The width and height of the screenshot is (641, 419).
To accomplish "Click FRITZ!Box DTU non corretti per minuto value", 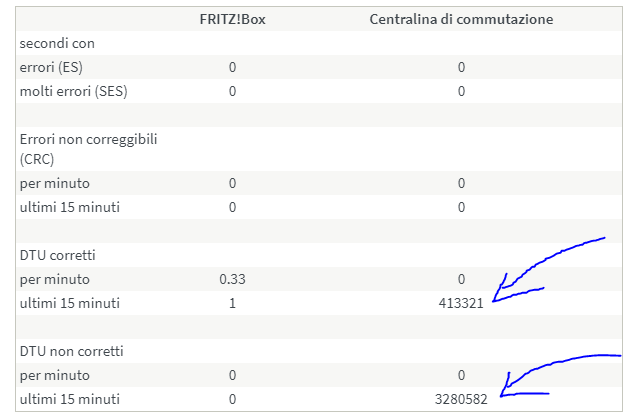I will pyautogui.click(x=232, y=375).
